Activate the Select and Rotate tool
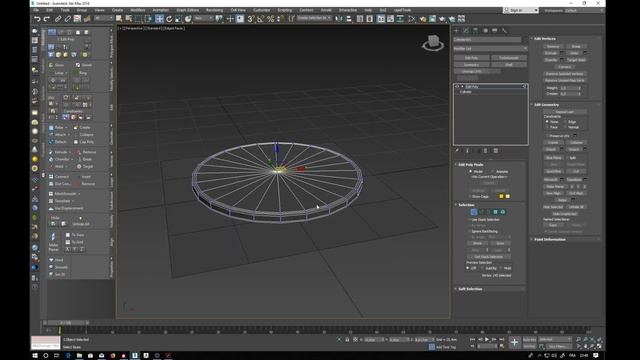Image resolution: width=640 pixels, height=360 pixels. [x=169, y=19]
